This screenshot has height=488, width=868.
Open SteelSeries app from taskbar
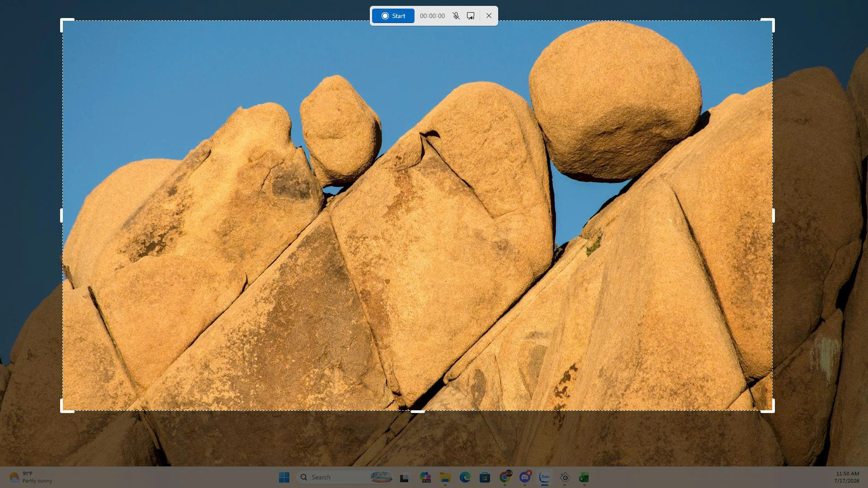click(564, 477)
